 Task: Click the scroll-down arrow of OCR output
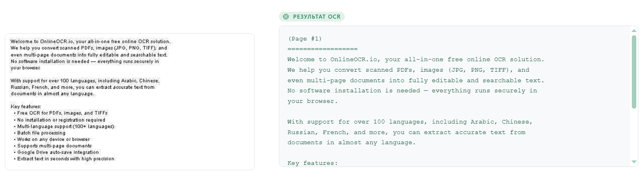(x=634, y=162)
